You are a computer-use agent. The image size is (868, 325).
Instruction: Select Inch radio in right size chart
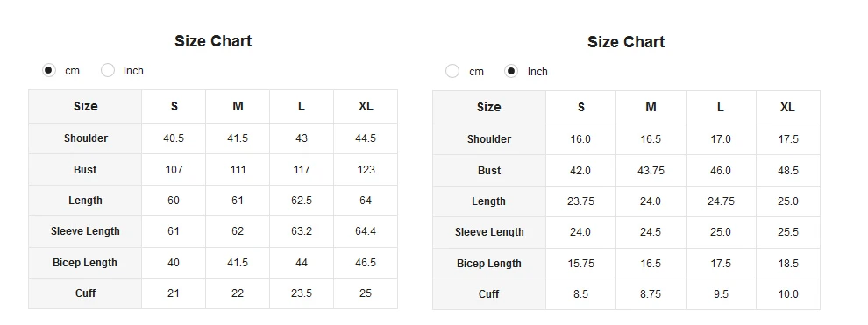point(511,71)
